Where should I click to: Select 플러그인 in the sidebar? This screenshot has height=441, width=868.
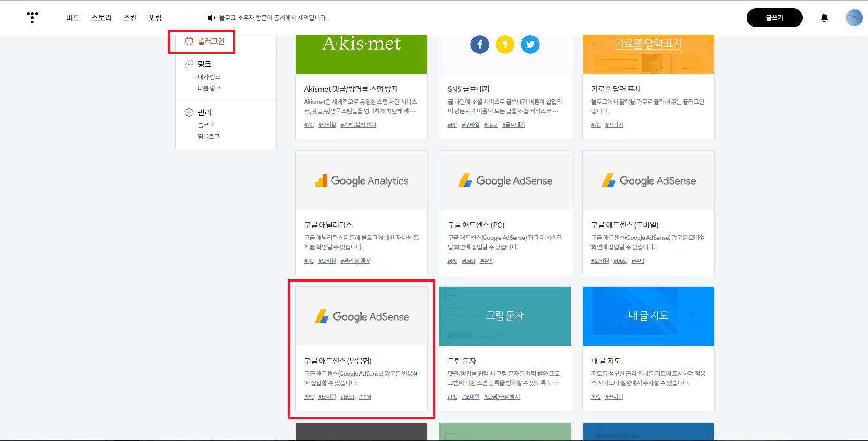point(211,41)
